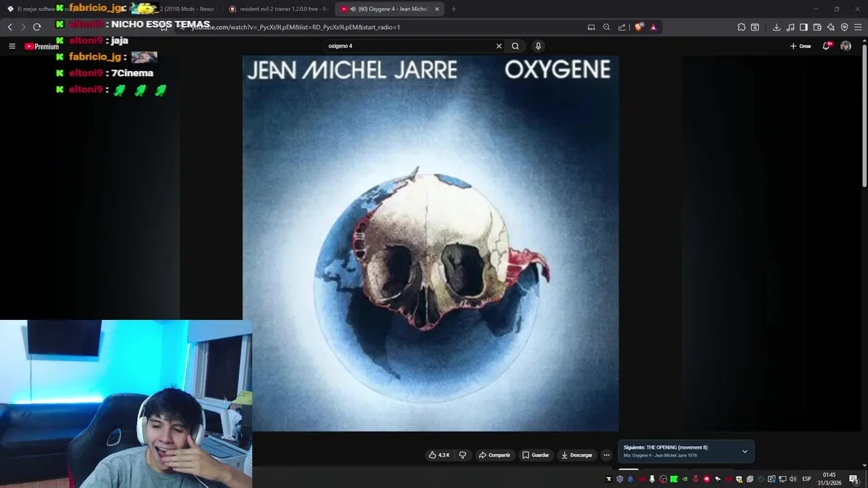Open the Brave Wallet icon
The width and height of the screenshot is (868, 488).
pos(817,27)
